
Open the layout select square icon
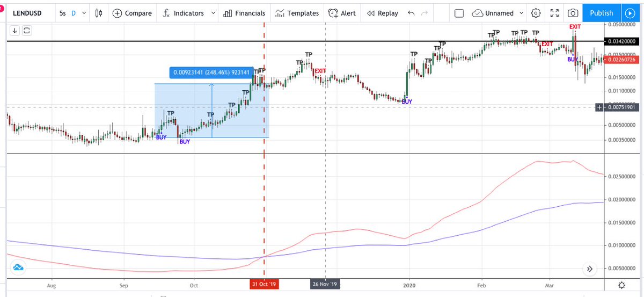click(x=459, y=13)
